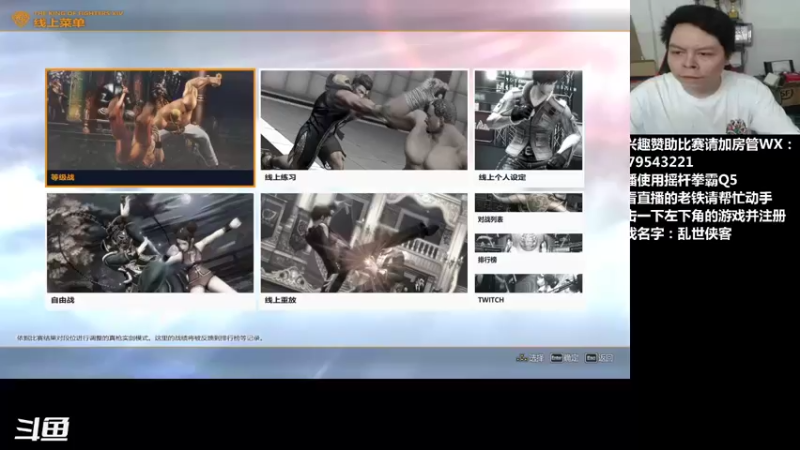Click the mode description text below the tiles
Viewport: 800px width, 450px height.
click(140, 338)
